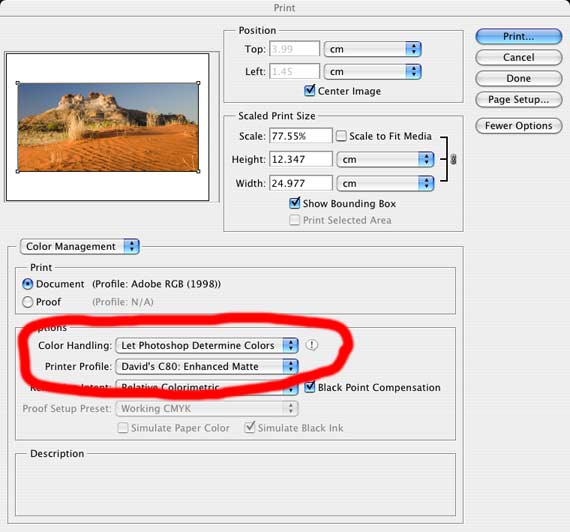Toggle the Center Image checkbox
The width and height of the screenshot is (570, 532).
click(310, 90)
